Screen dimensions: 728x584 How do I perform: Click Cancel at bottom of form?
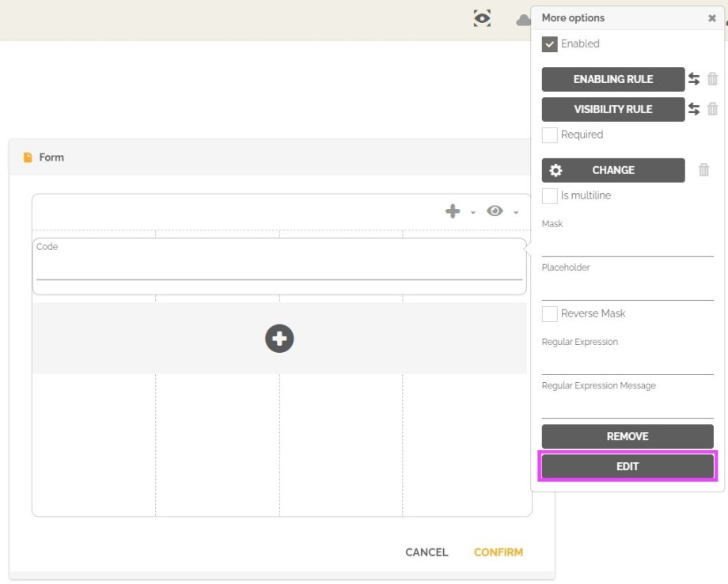(427, 552)
